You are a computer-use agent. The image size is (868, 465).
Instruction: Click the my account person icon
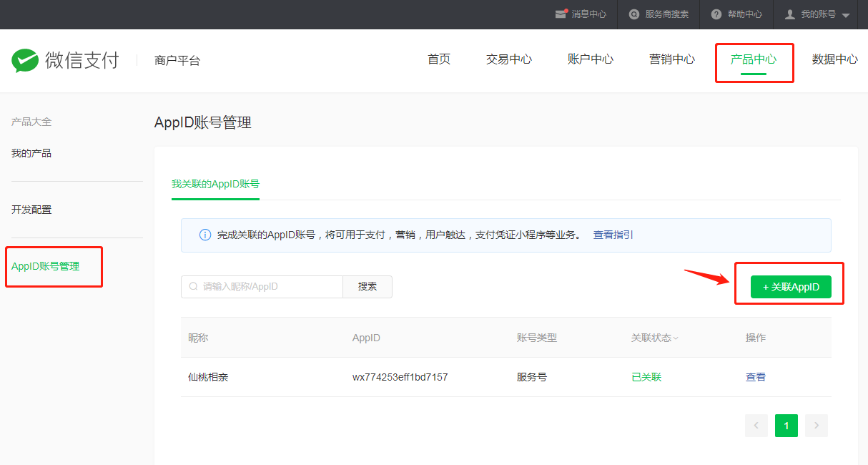click(790, 14)
